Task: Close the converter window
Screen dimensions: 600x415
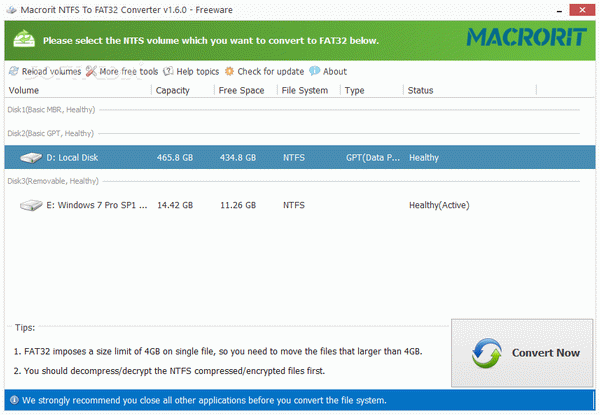Action: (x=582, y=10)
